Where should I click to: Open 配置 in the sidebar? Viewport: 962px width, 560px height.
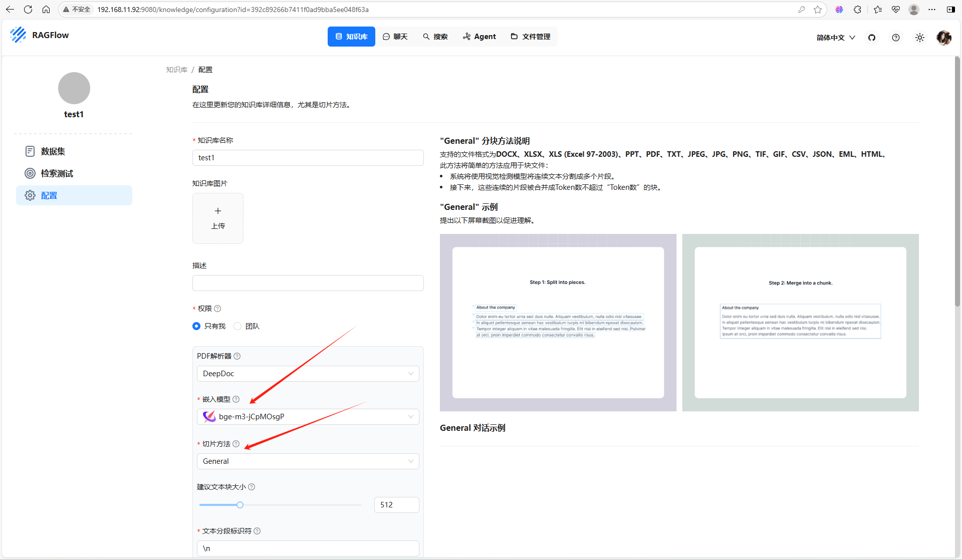click(x=74, y=195)
